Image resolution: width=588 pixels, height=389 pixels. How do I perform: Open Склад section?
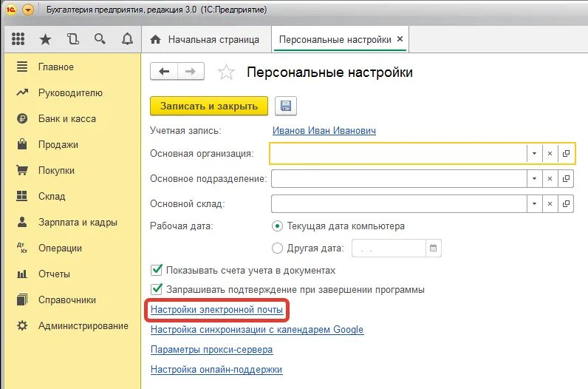52,197
